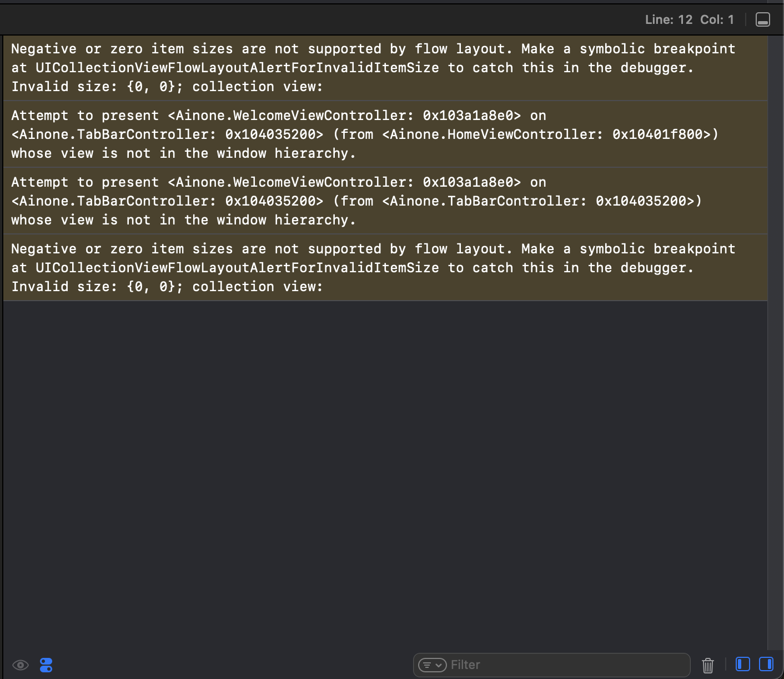This screenshot has width=784, height=679.
Task: Click the filter lines icon inside the Filter field
Action: tap(426, 664)
